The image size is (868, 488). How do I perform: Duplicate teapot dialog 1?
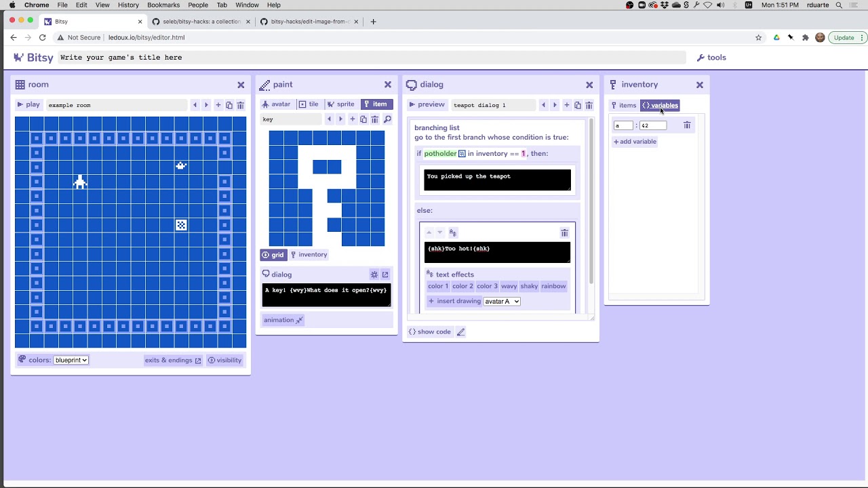(578, 105)
